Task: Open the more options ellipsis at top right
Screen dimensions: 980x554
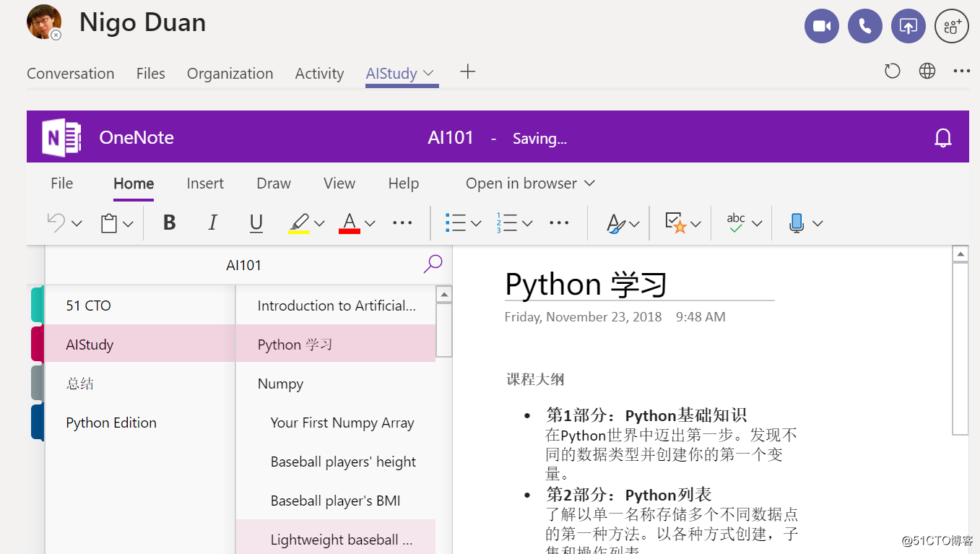Action: [x=961, y=71]
